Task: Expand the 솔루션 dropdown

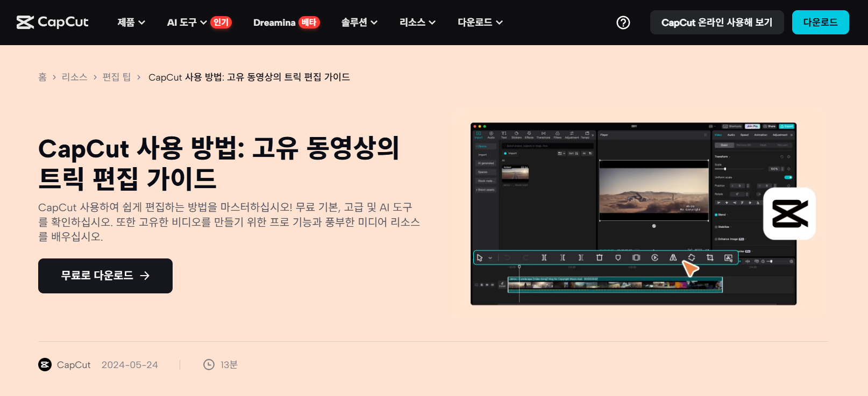Action: [359, 23]
